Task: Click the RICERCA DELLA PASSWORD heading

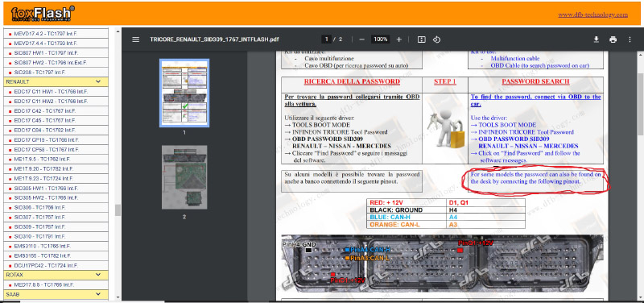Action: coord(352,81)
